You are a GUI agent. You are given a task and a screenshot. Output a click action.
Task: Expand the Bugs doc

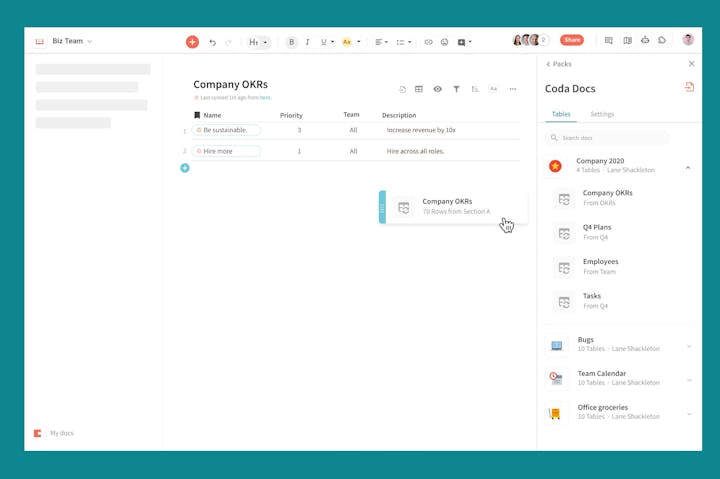(x=689, y=346)
